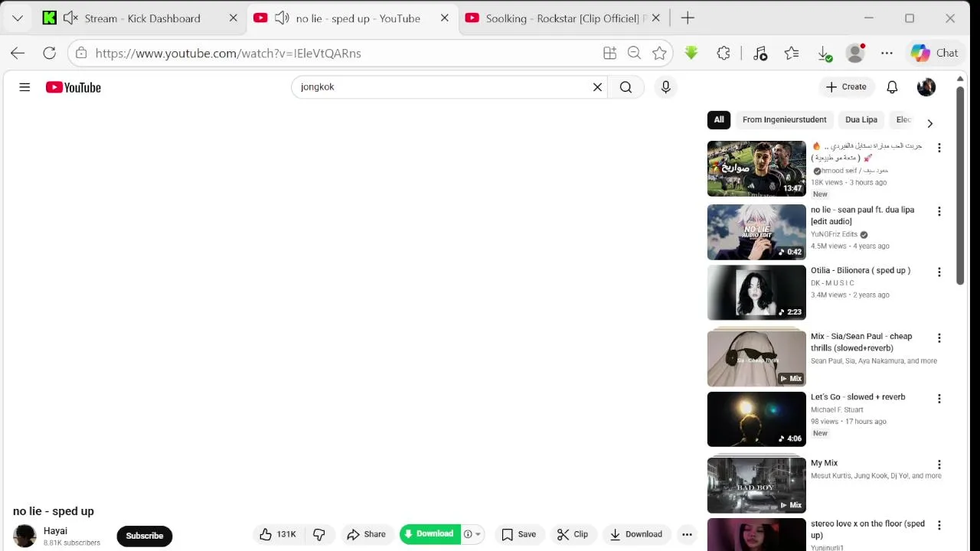Screen dimensions: 980x551
Task: Mute the Kick Dashboard tab speaker icon
Action: 70,18
